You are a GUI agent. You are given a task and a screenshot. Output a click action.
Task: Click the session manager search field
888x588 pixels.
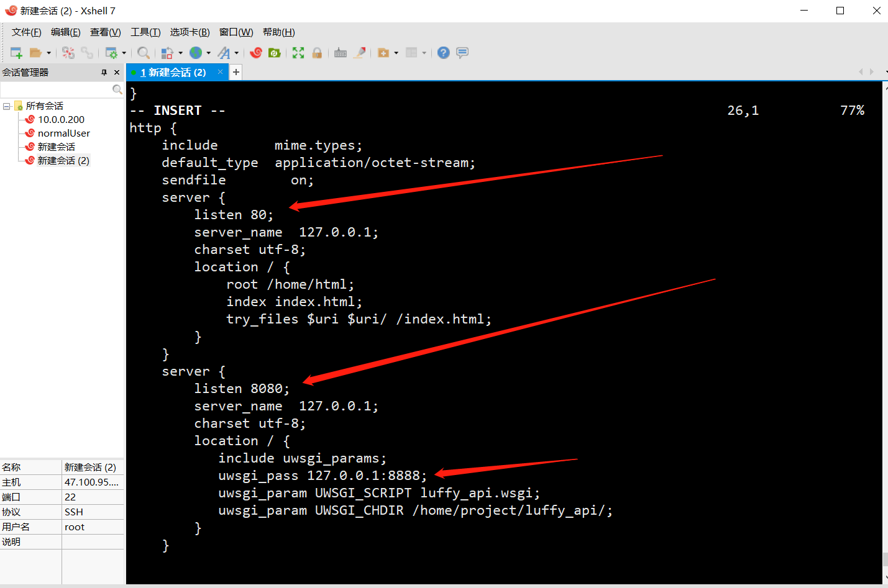tap(56, 90)
